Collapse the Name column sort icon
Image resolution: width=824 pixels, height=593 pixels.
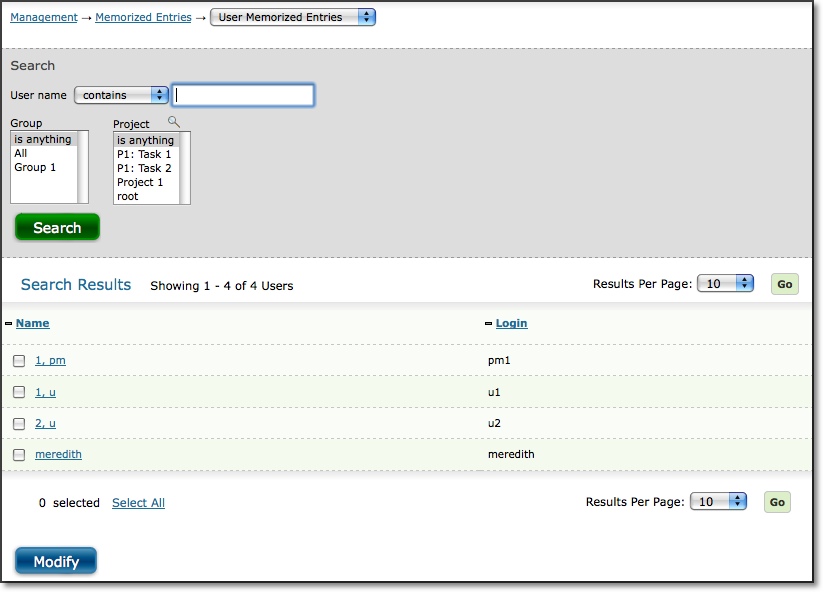pos(8,324)
